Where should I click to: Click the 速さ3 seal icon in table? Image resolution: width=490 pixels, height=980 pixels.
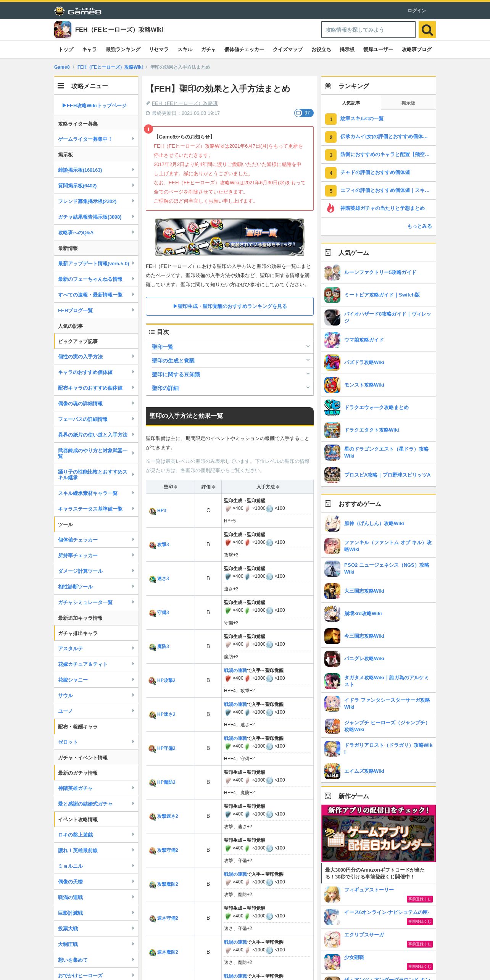[153, 579]
